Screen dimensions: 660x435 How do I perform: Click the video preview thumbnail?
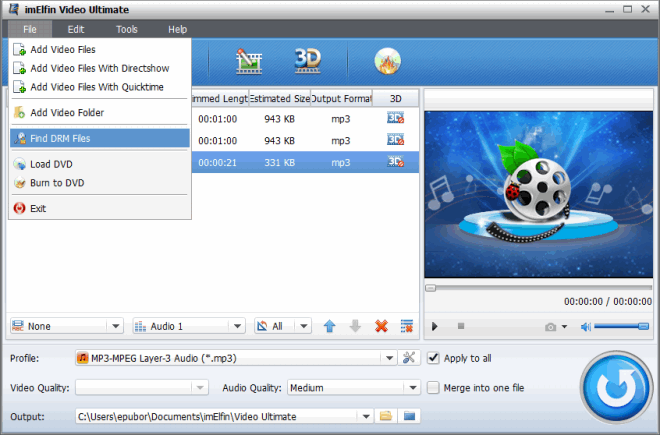tap(538, 194)
